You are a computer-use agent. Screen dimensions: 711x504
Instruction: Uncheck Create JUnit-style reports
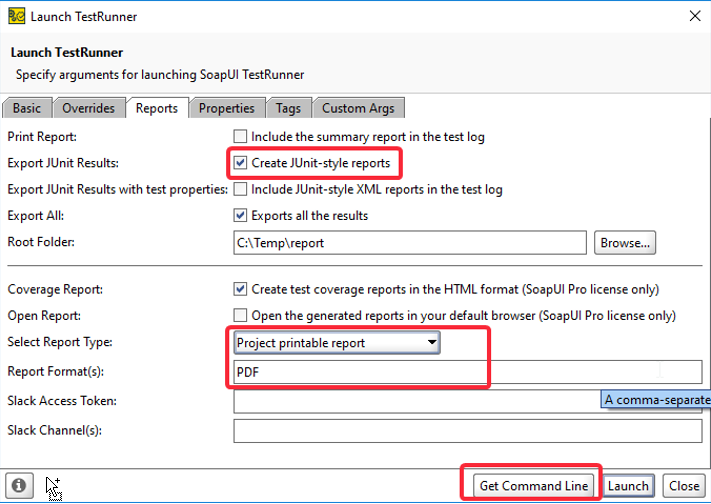point(240,162)
